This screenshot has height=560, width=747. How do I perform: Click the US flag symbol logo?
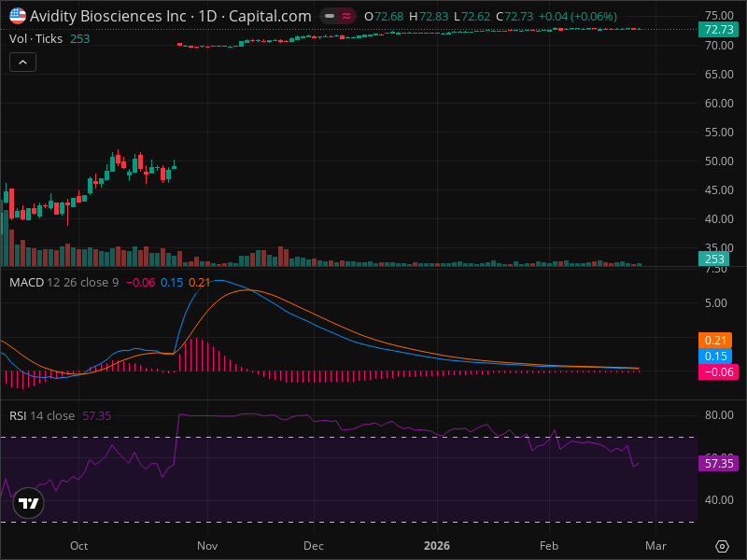(x=18, y=16)
